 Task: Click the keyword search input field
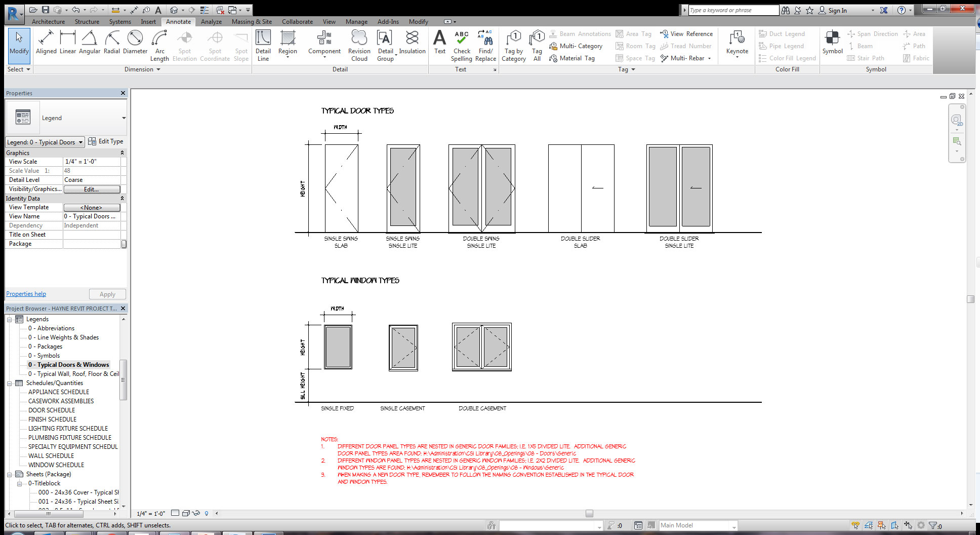[733, 10]
